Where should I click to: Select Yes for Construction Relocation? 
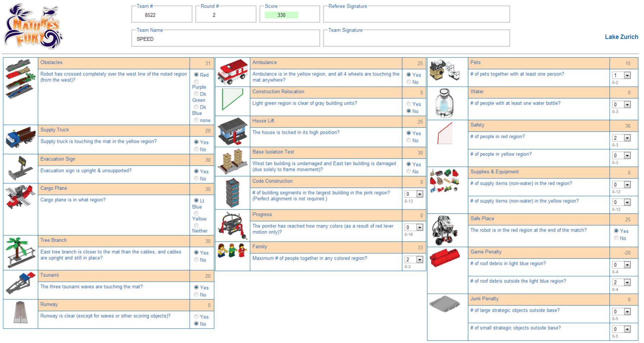point(409,104)
